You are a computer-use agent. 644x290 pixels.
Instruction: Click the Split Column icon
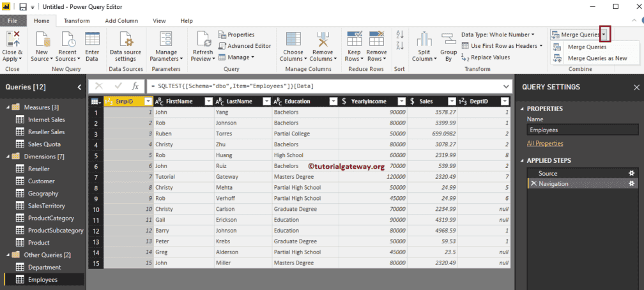tap(424, 40)
